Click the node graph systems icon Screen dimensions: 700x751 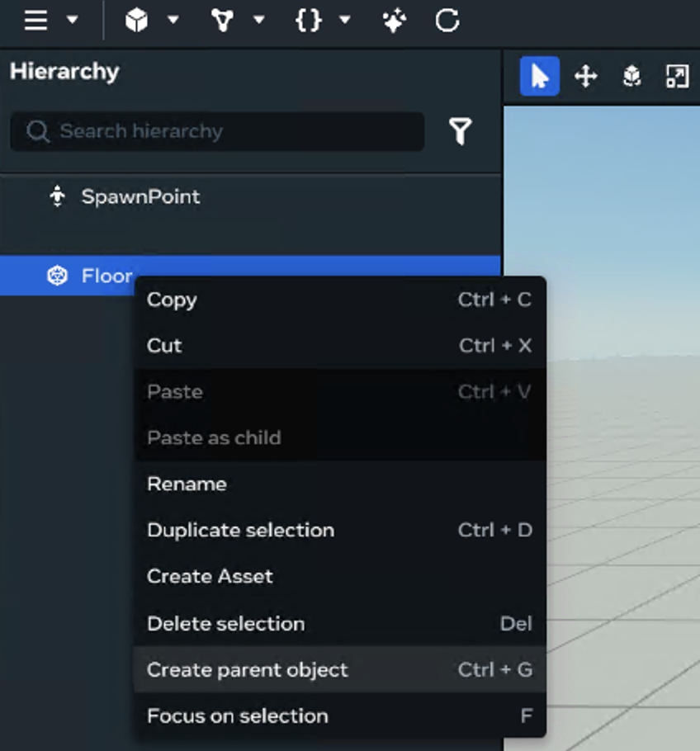click(x=222, y=21)
